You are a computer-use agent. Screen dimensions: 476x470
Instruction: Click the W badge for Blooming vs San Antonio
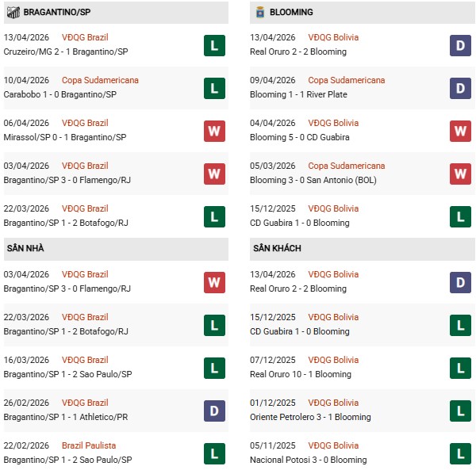461,174
